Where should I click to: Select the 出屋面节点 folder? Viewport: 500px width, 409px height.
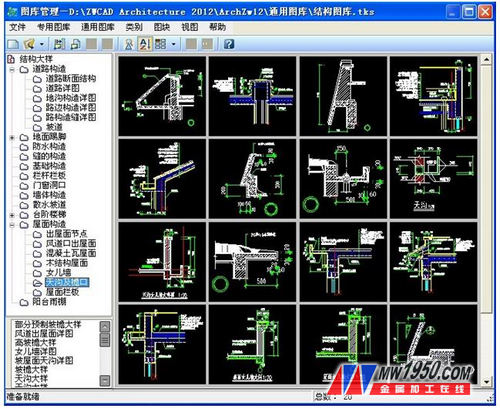click(67, 234)
